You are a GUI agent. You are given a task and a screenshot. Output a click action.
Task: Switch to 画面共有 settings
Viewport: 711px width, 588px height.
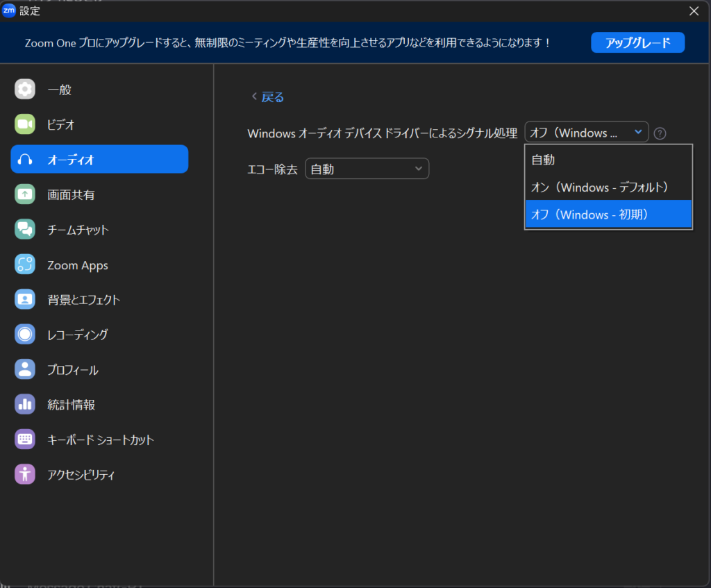(99, 194)
